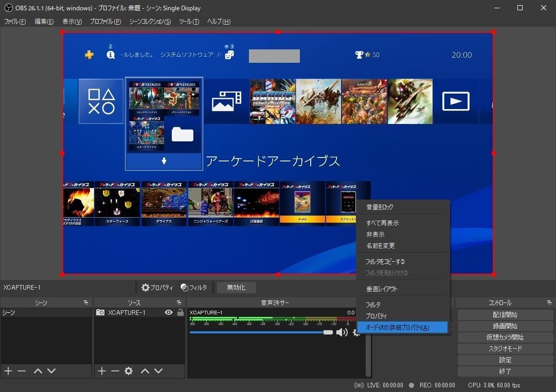This screenshot has height=392, width=556.
Task: Adjust the XCAPTURE-1 volume slider
Action: [328, 332]
